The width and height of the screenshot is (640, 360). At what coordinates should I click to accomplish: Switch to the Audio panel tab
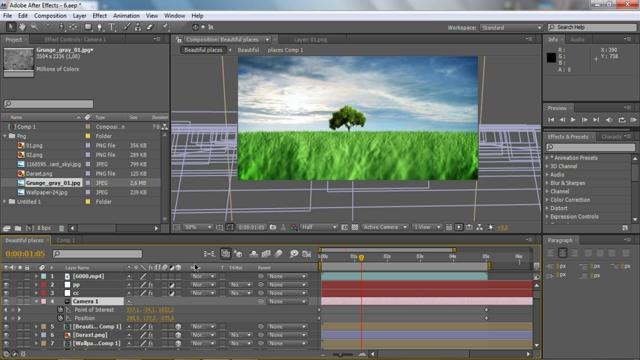577,40
